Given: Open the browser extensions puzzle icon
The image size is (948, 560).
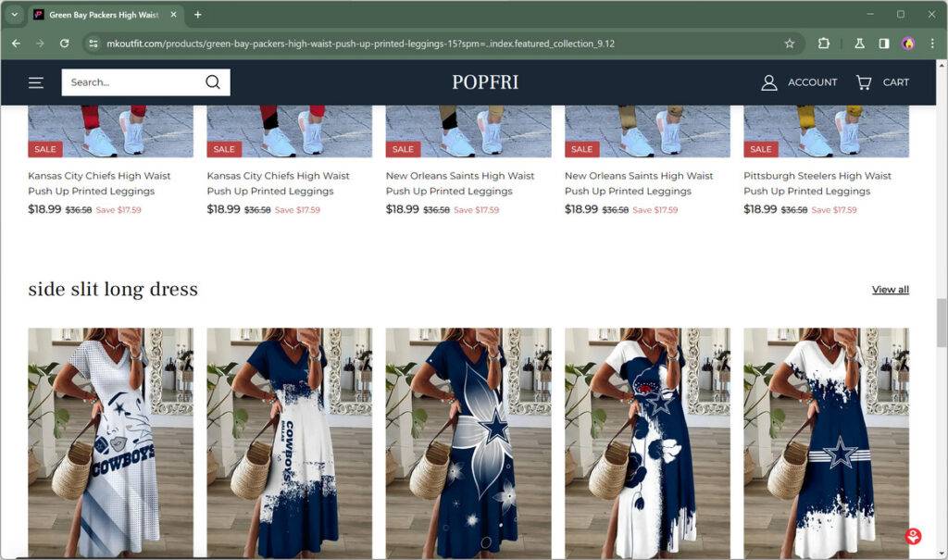Looking at the screenshot, I should [823, 44].
